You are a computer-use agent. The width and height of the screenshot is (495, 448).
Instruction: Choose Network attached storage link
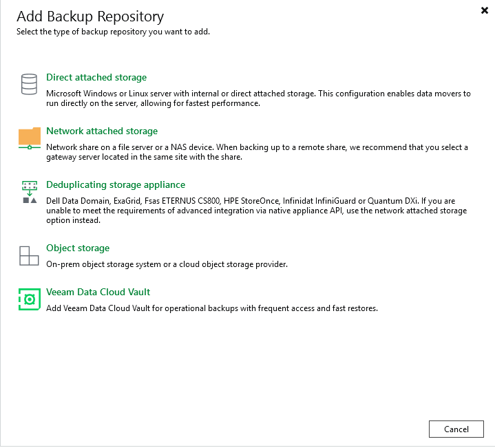(102, 131)
